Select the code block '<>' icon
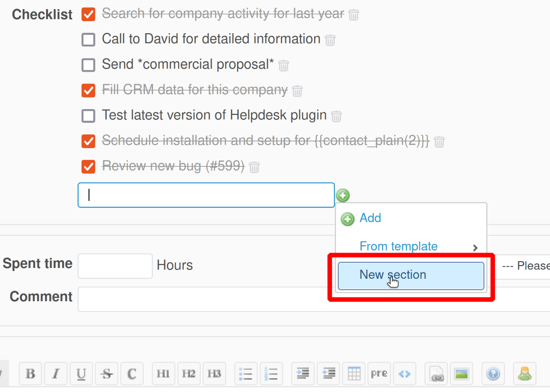 coord(405,373)
